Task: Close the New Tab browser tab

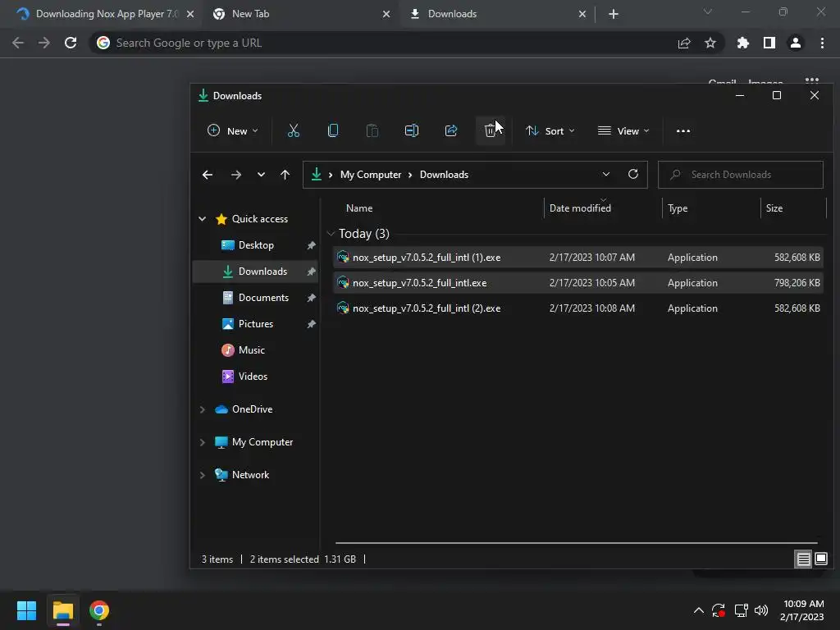Action: 386,15
